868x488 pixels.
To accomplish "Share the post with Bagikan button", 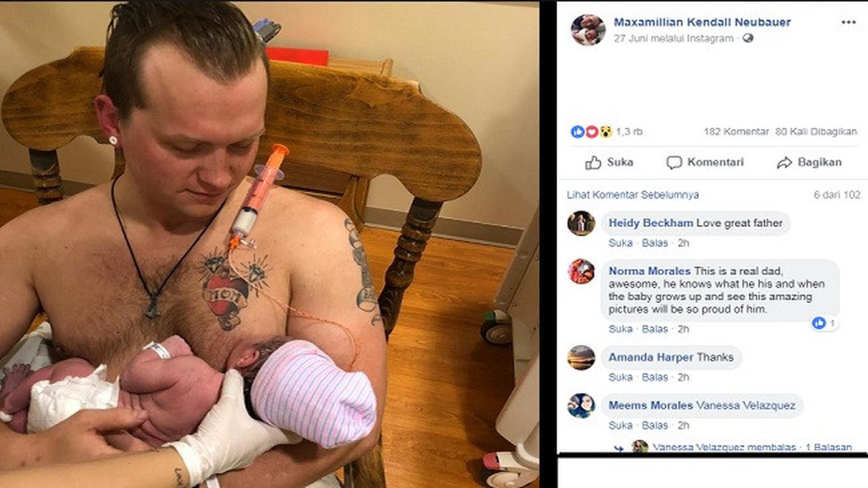I will coord(809,162).
